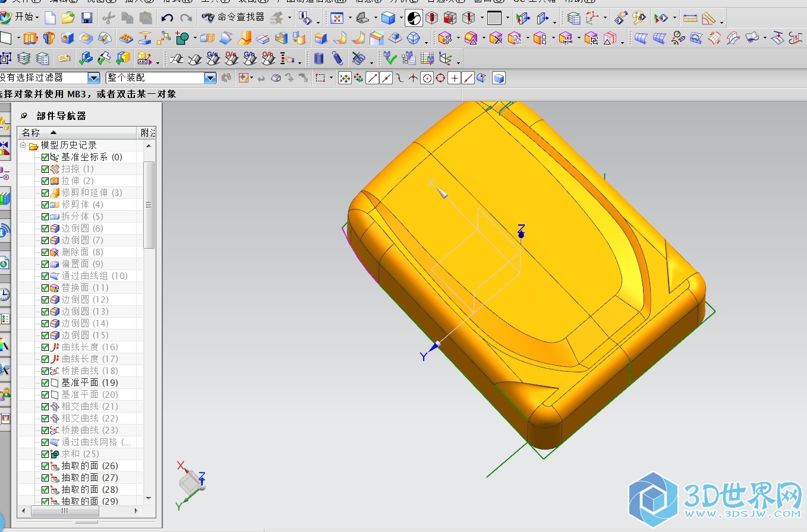Select the 替换面 (11) tree item

(x=85, y=288)
